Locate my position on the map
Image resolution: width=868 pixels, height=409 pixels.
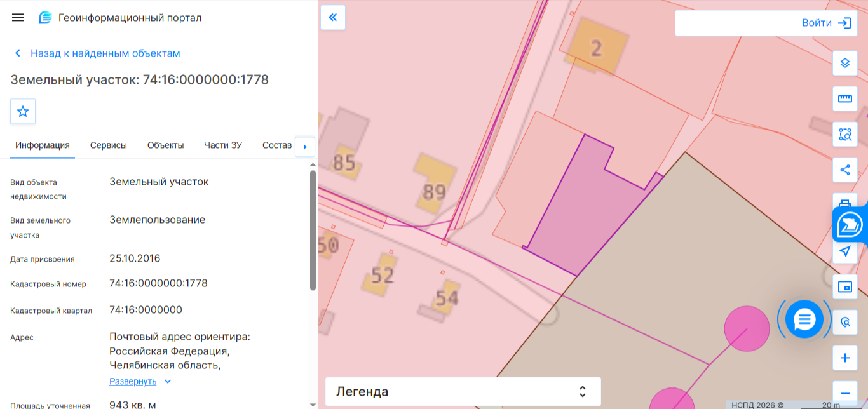point(845,251)
